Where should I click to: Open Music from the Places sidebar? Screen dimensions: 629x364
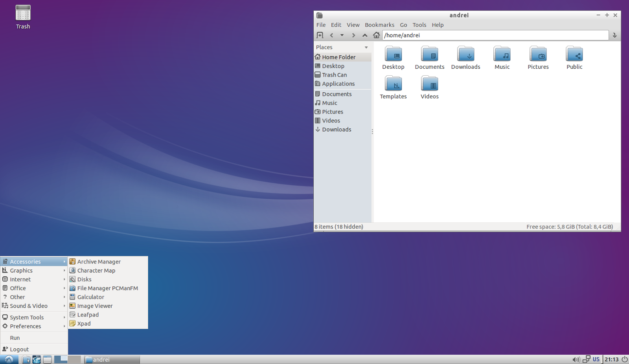(x=329, y=102)
